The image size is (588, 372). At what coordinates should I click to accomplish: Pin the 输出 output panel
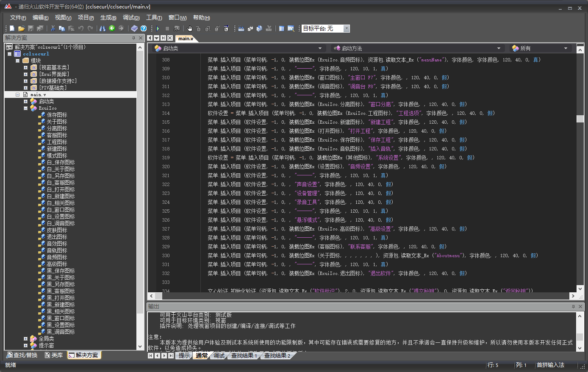point(573,306)
